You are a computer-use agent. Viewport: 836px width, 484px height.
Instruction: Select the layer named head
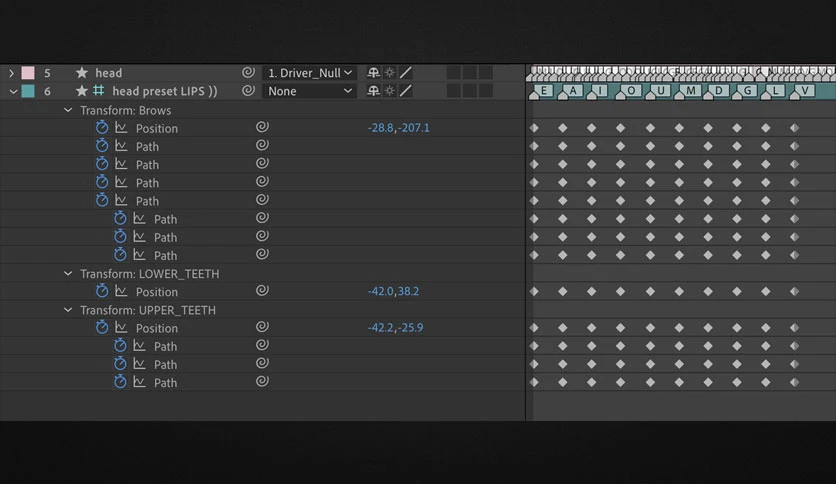coord(108,73)
